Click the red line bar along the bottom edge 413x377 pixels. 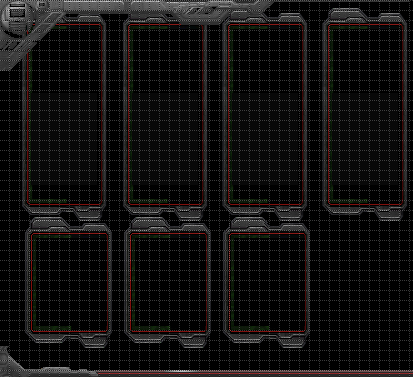coord(255,372)
